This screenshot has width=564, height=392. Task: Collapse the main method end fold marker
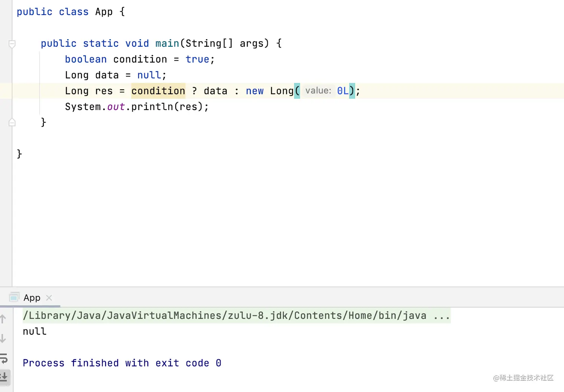click(12, 122)
